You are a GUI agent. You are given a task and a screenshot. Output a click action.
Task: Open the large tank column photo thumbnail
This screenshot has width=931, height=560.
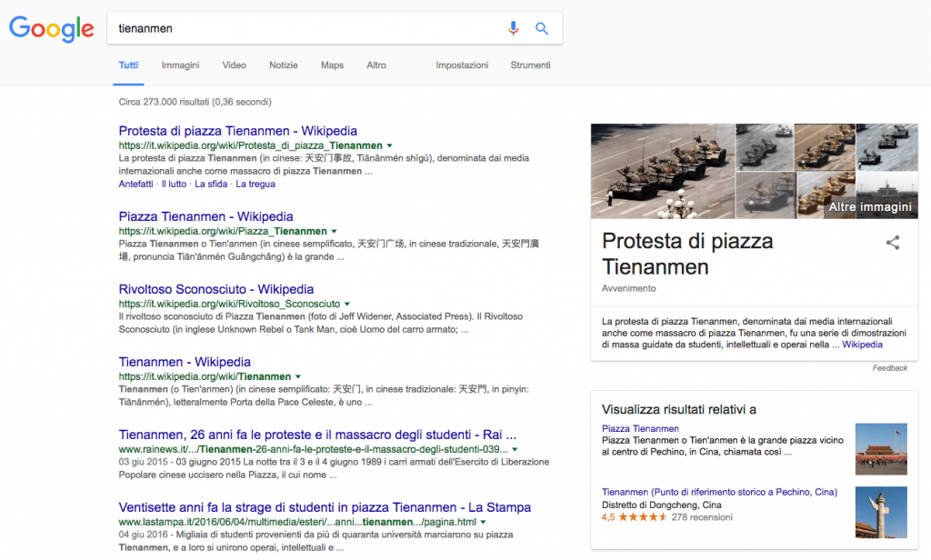[663, 171]
